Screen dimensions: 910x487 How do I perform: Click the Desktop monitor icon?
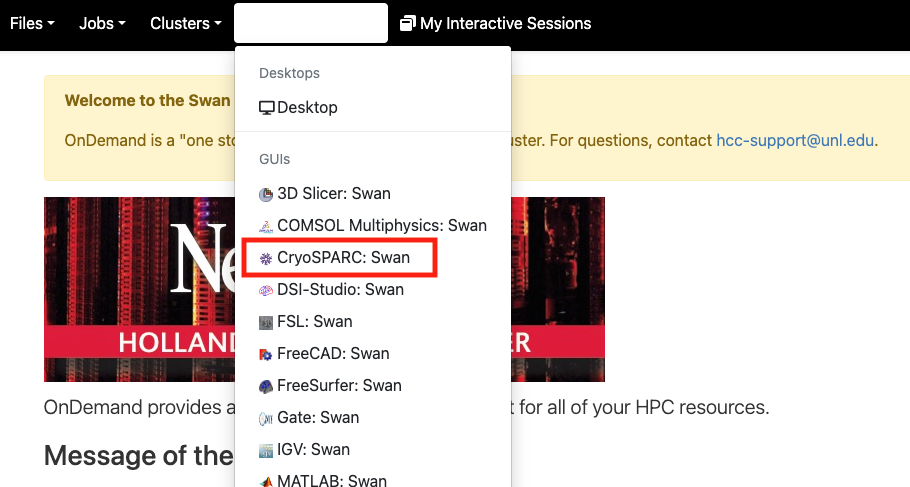pos(266,108)
